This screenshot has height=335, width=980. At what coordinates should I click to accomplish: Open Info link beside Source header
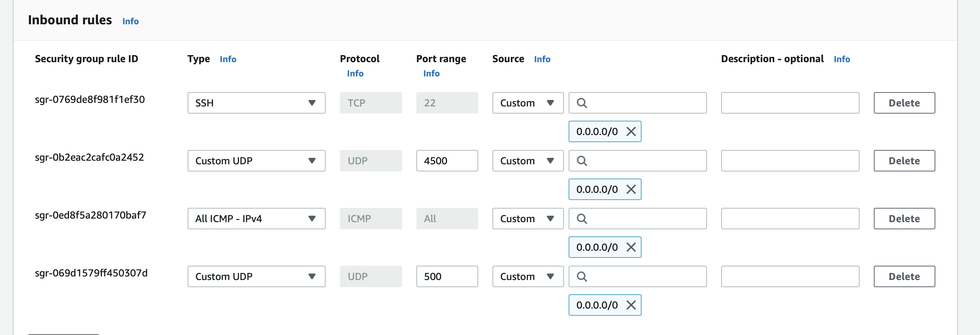pyautogui.click(x=542, y=59)
